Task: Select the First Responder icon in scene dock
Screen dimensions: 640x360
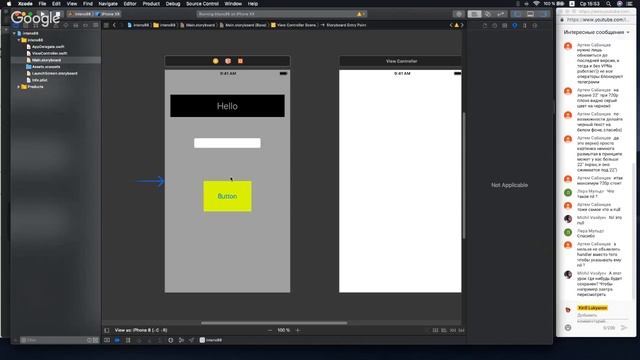Action: point(228,61)
